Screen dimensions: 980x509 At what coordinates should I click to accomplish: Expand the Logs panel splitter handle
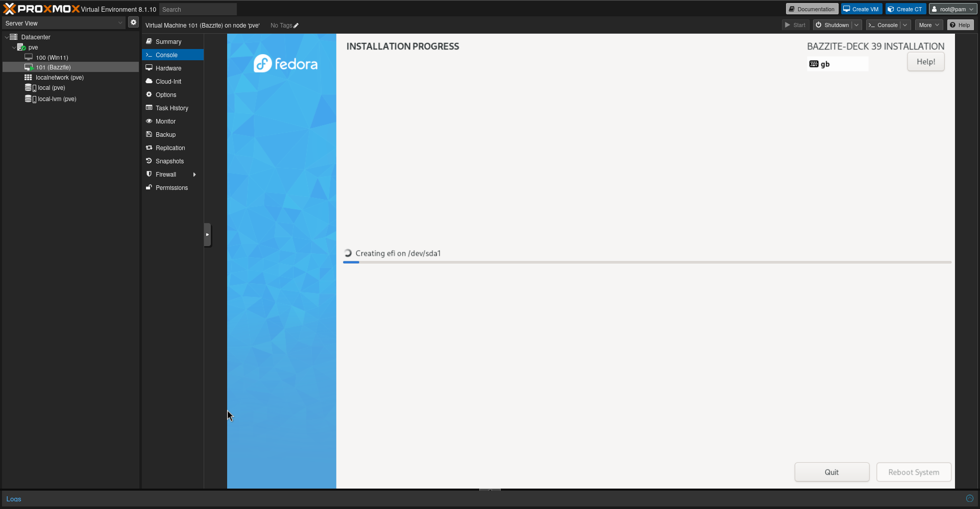[x=490, y=490]
